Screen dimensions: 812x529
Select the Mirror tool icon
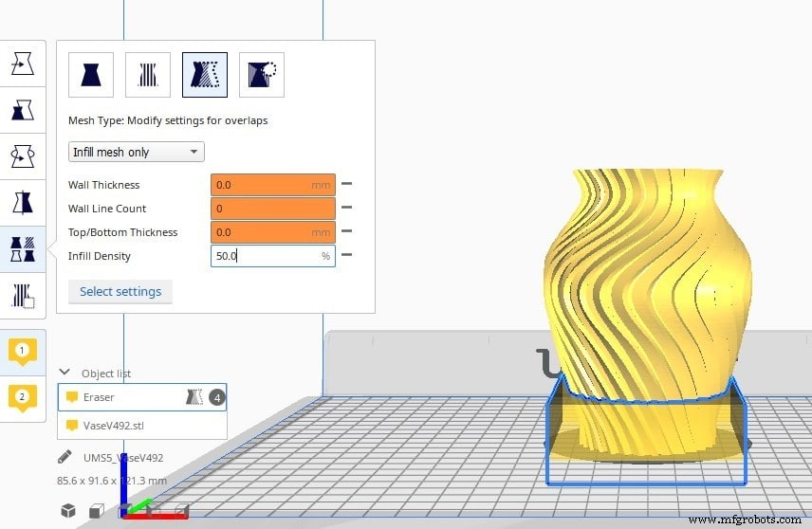(x=23, y=202)
